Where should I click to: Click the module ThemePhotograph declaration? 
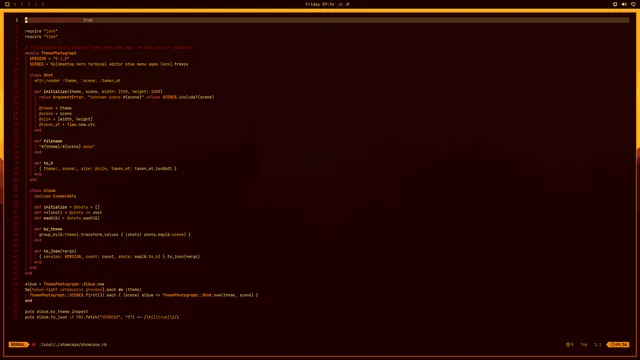[x=51, y=53]
